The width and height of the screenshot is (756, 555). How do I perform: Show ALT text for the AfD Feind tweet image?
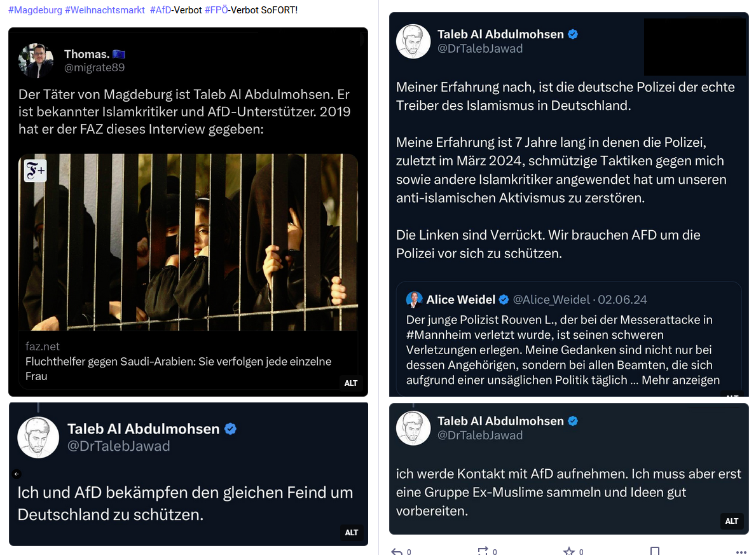(352, 533)
